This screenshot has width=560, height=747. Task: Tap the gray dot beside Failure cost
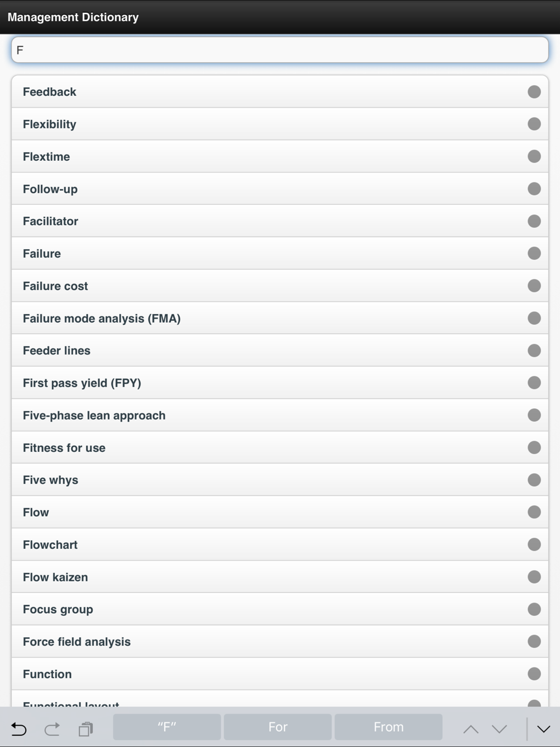tap(534, 286)
